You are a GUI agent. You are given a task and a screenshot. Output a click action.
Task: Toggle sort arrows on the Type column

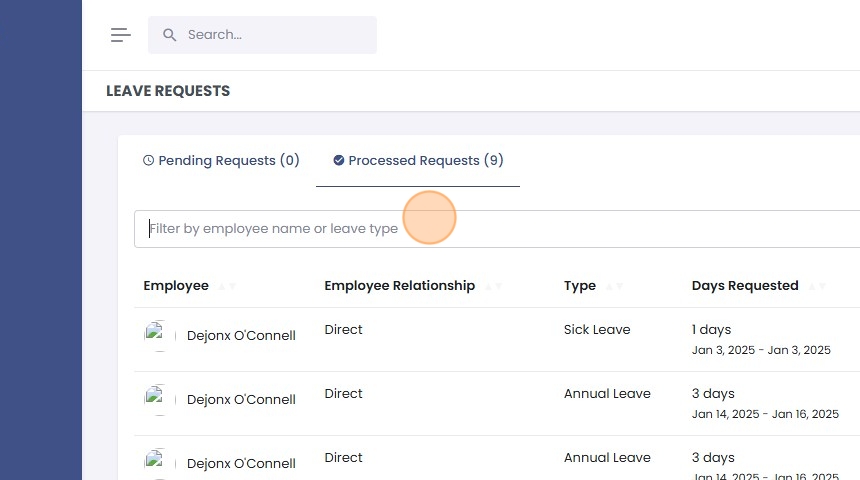tap(613, 287)
